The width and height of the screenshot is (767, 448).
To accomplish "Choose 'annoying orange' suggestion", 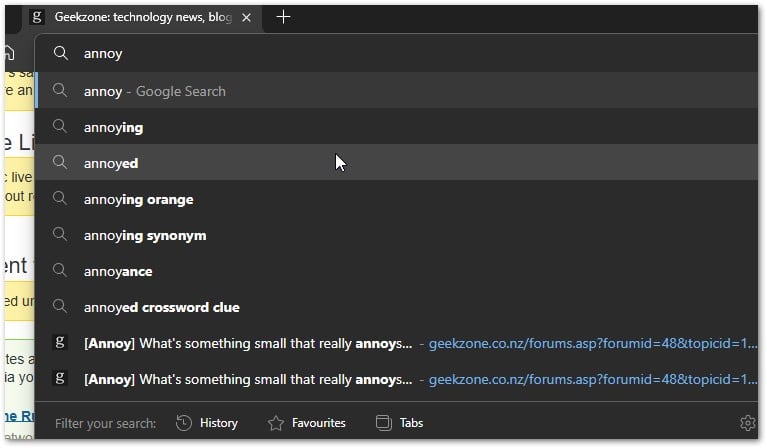I will (396, 199).
